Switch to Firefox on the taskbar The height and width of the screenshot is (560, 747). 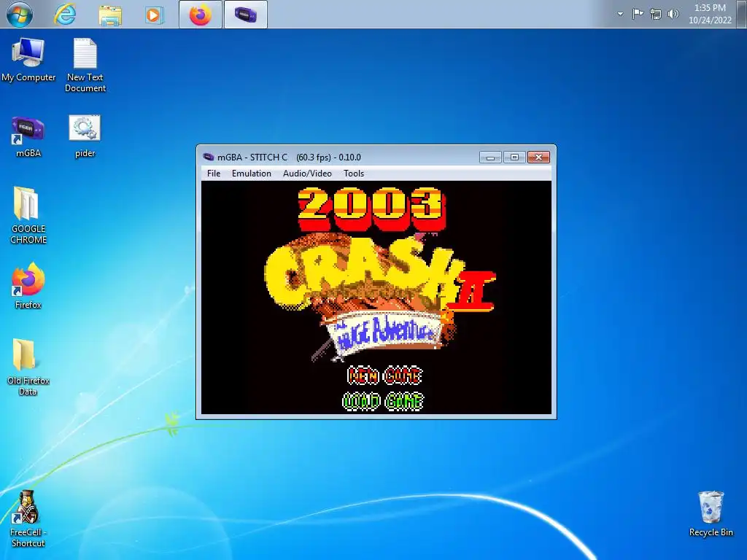pos(201,15)
